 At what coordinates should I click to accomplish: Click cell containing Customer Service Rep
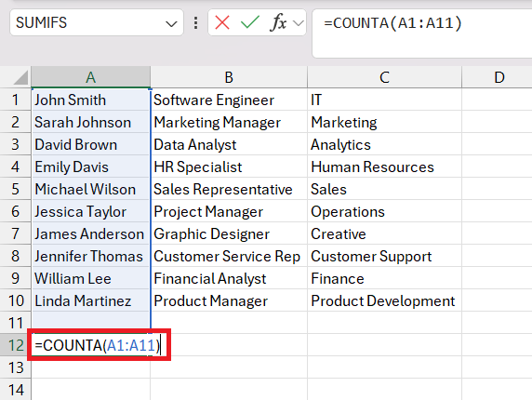[x=229, y=256]
